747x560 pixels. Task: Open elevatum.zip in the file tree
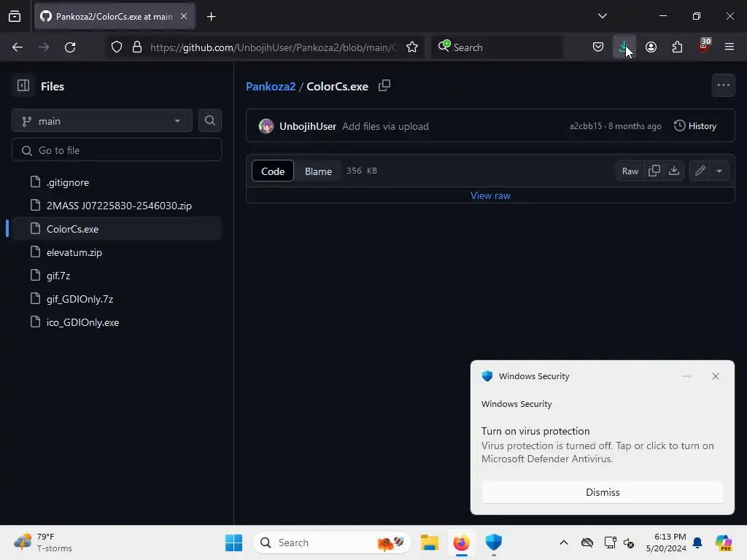74,252
